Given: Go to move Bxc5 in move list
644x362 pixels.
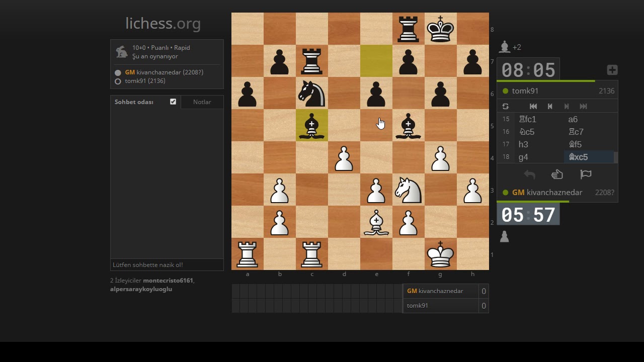Looking at the screenshot, I should coord(589,157).
